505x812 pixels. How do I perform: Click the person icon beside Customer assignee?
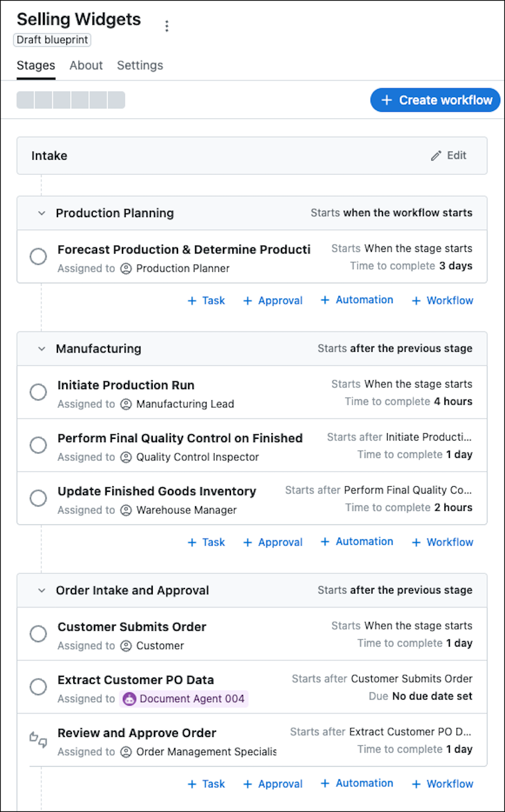pos(126,646)
